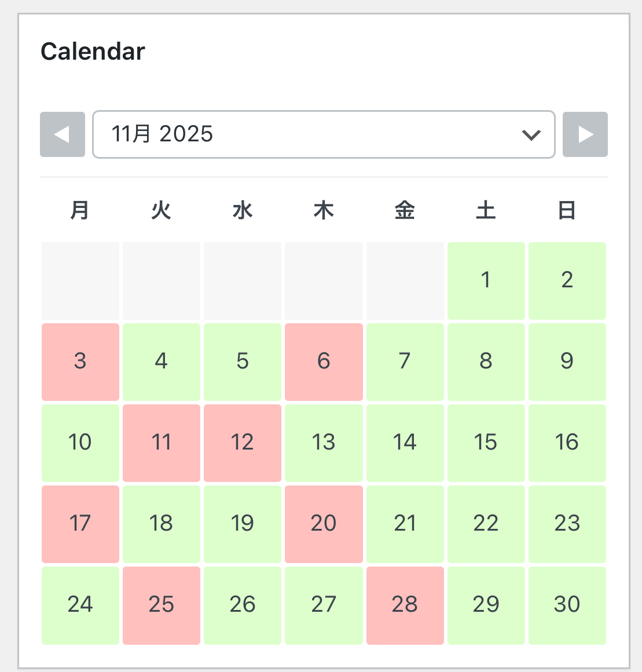Image resolution: width=642 pixels, height=672 pixels.
Task: Select green date 24
Action: [x=80, y=605]
